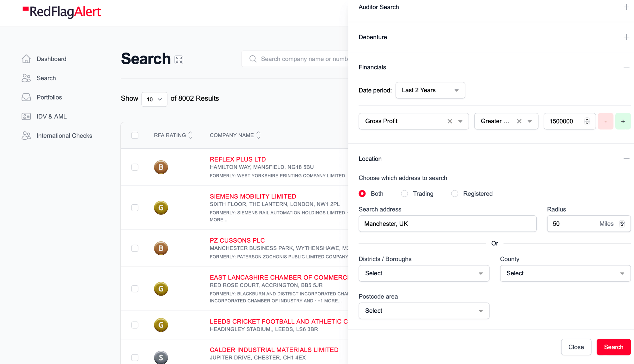Expand the Debenture filter section

pos(626,37)
